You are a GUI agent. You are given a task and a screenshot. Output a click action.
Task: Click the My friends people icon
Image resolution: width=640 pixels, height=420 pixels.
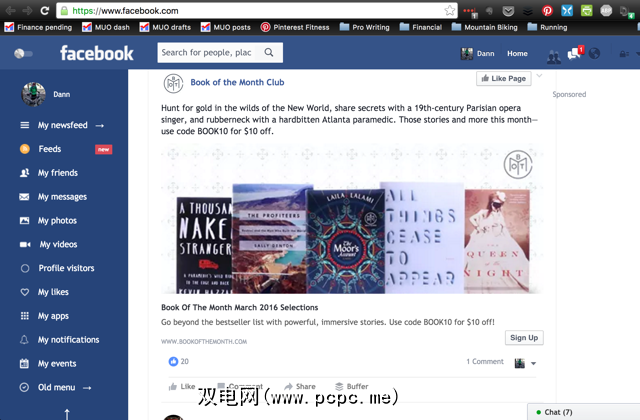(x=24, y=173)
